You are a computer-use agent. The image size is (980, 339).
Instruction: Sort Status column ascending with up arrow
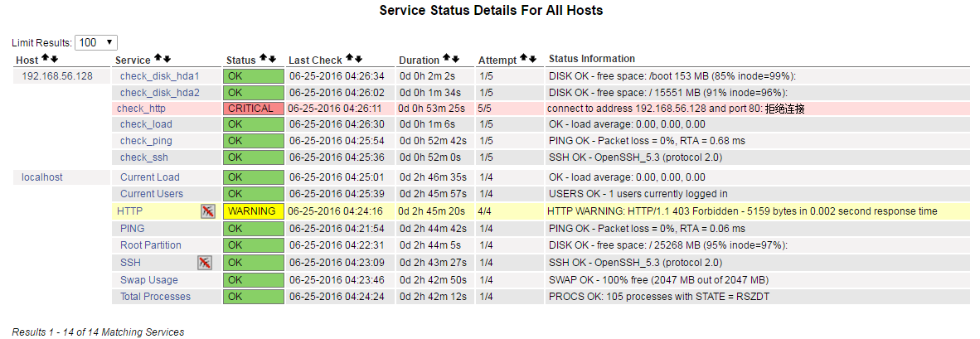tap(264, 60)
